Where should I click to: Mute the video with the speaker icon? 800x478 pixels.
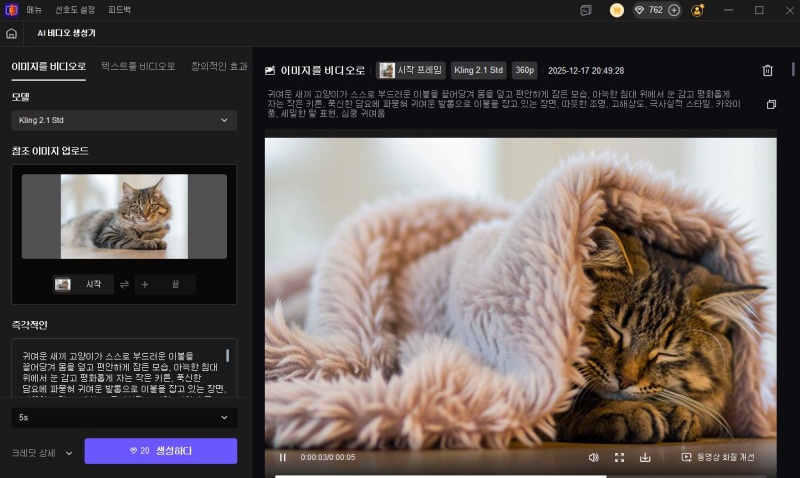click(x=593, y=457)
